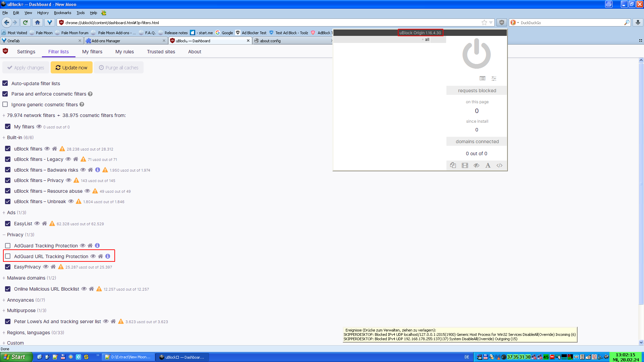Screen dimensions: 644x362
Task: Open the Settings dashboard tab
Action: [26, 52]
